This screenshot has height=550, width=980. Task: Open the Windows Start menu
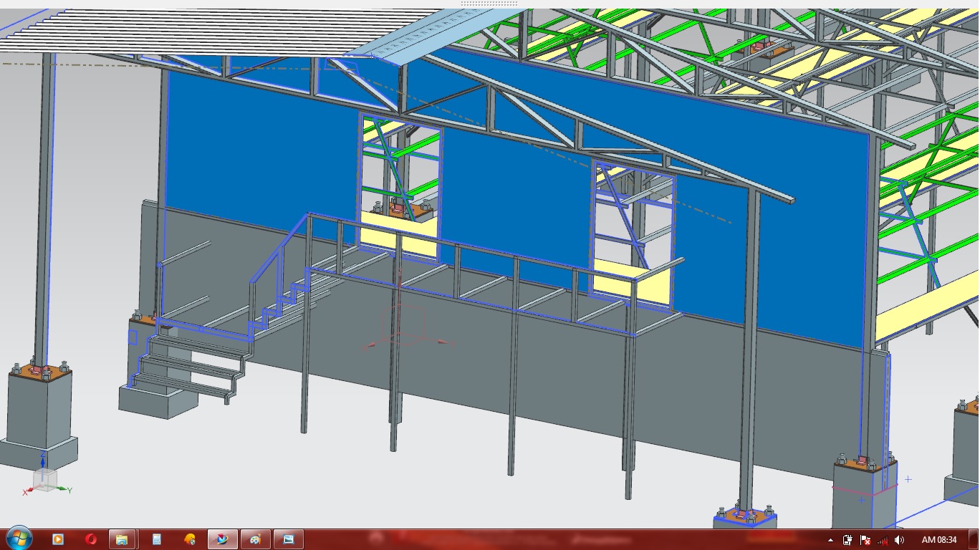(18, 539)
